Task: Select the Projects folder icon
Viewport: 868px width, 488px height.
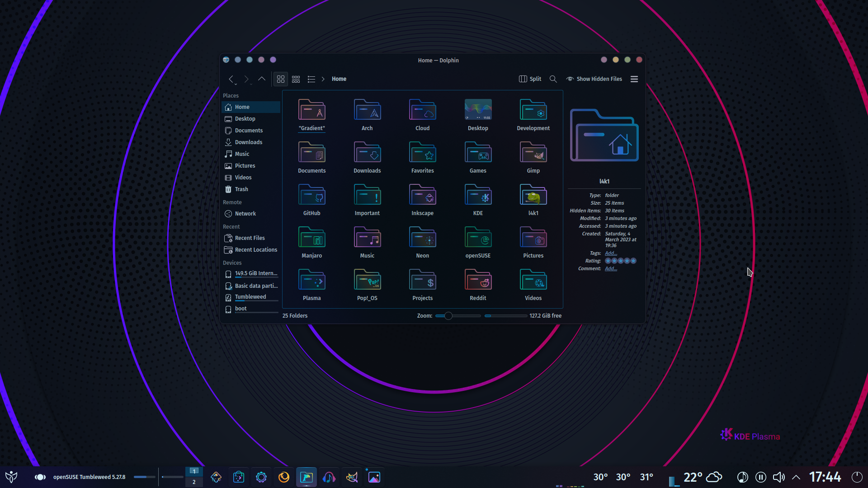Action: click(423, 280)
